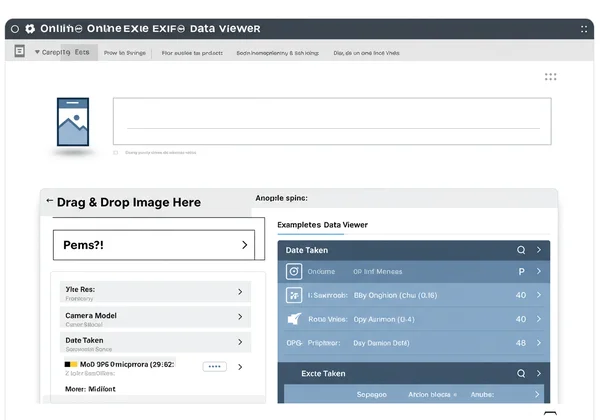Image resolution: width=600 pixels, height=420 pixels.
Task: Click the large empty input box
Action: click(332, 121)
